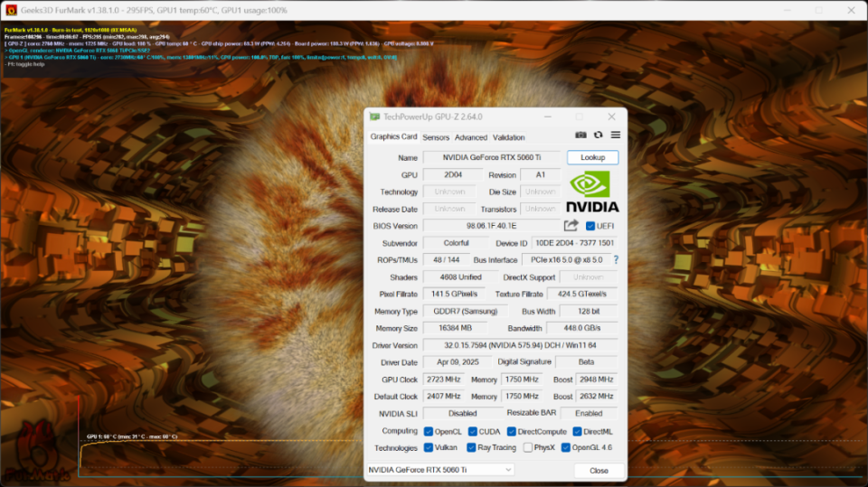The image size is (868, 487).
Task: Toggle the PhysX checkbox
Action: pyautogui.click(x=527, y=448)
